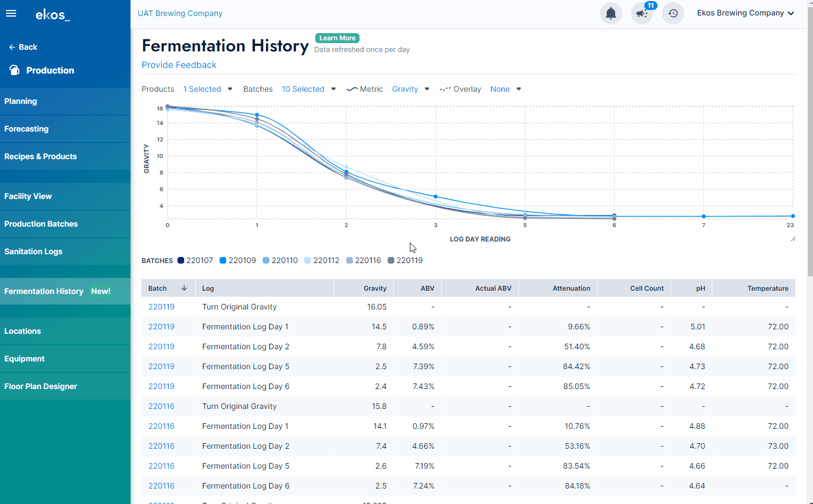
Task: Click the Learn More button
Action: pyautogui.click(x=337, y=38)
